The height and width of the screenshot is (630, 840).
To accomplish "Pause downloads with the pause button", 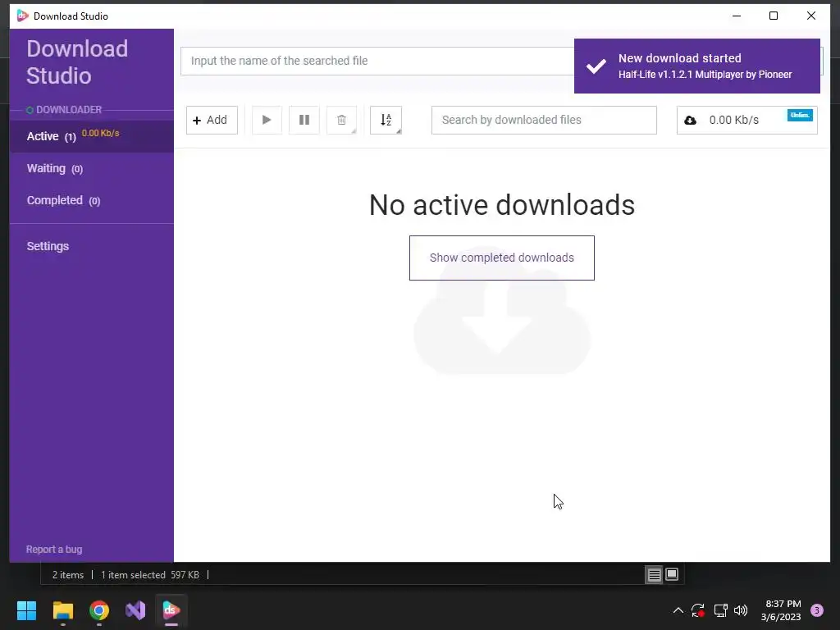I will [304, 120].
